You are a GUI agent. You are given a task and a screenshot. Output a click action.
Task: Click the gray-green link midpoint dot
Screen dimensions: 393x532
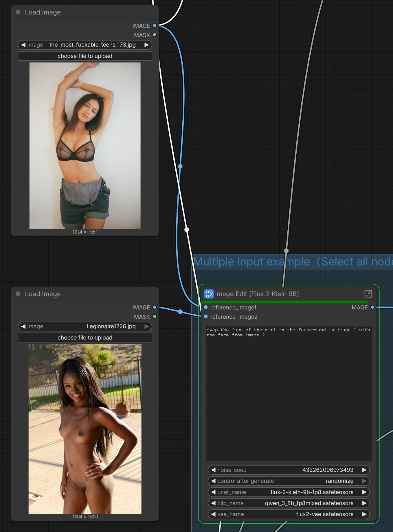coord(286,251)
